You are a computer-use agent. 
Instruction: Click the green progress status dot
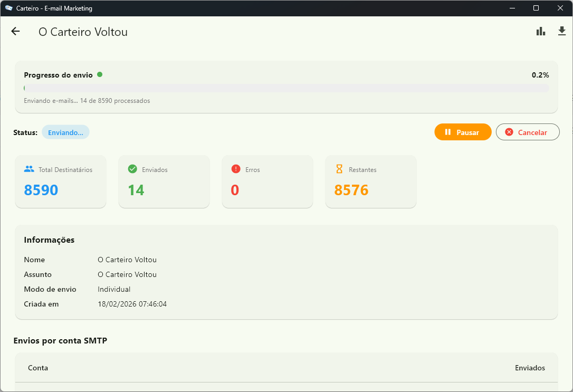tap(100, 75)
